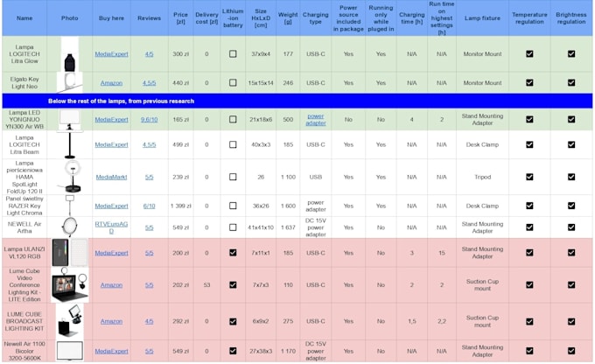Viewport: 595px width, 364px height.
Task: Select the Buy here column header
Action: [111, 18]
